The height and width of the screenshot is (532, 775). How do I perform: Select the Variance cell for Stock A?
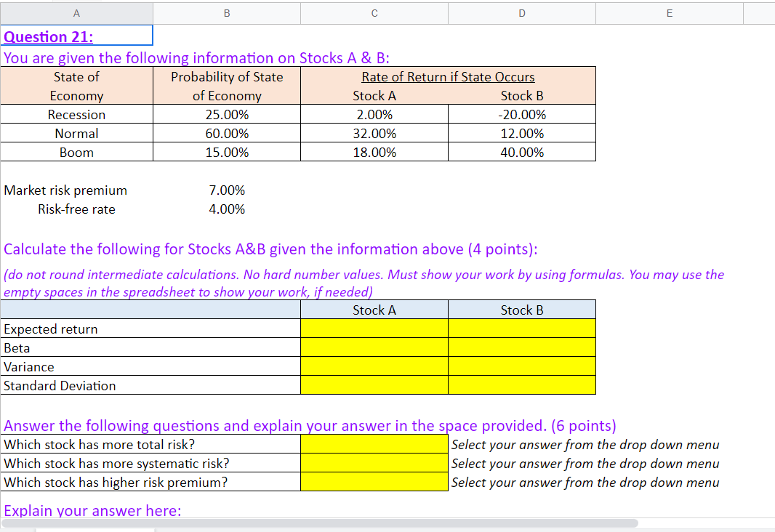[x=374, y=366]
